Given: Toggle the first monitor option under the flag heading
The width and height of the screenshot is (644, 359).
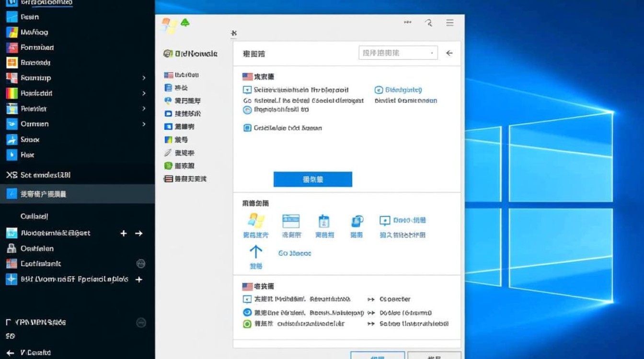Looking at the screenshot, I should [x=248, y=89].
